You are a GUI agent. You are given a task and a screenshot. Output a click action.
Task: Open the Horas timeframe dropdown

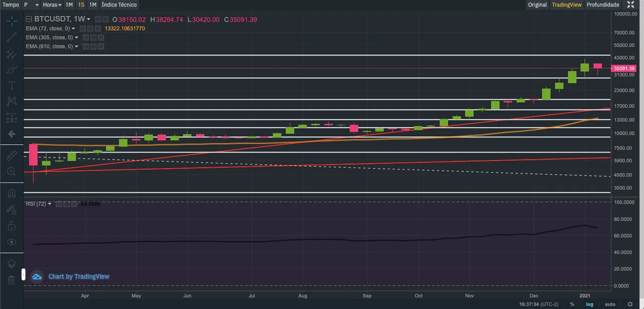point(52,5)
